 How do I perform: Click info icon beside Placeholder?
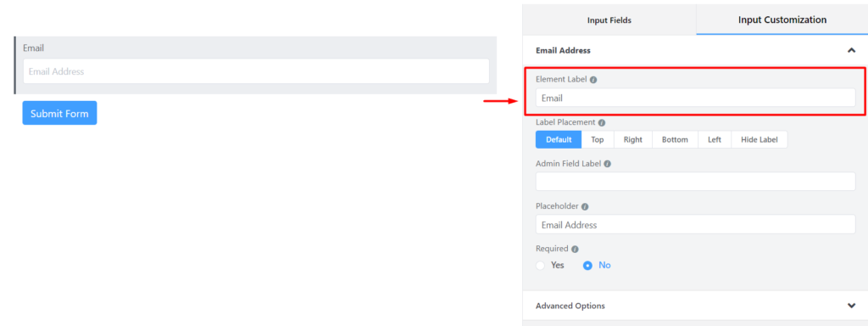point(585,206)
